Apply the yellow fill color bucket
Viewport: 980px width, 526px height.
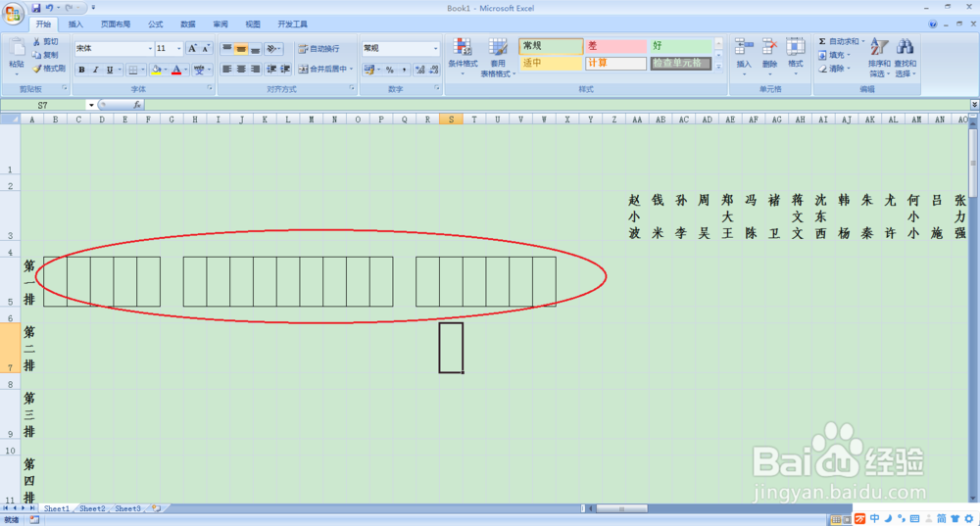point(156,70)
